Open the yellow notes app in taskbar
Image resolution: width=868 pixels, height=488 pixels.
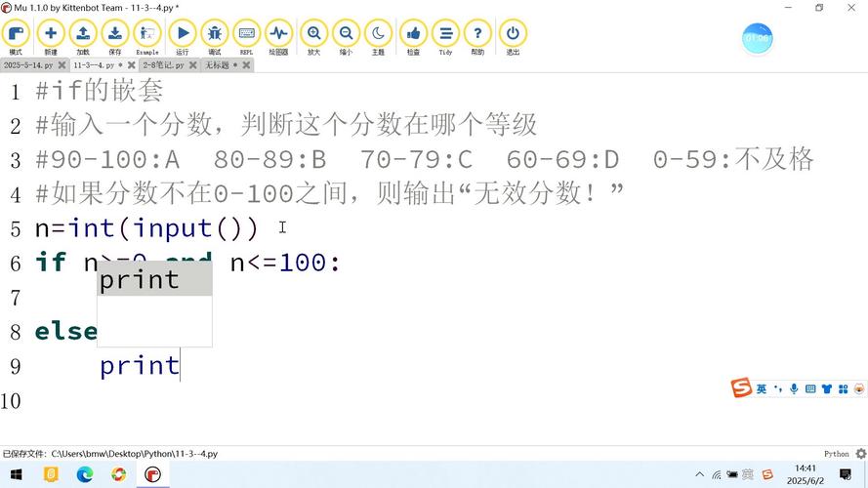[51, 474]
